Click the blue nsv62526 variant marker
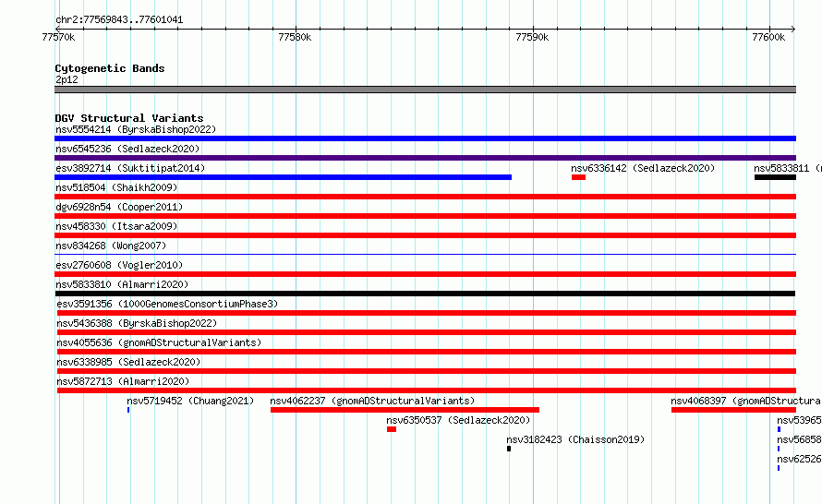Viewport: 822px width, 504px height. point(779,468)
